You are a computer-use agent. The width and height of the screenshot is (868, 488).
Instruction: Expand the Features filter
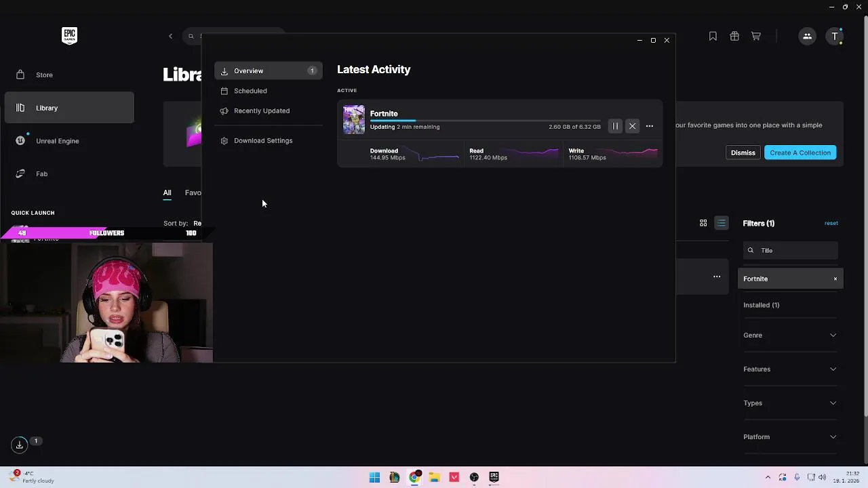coord(790,369)
